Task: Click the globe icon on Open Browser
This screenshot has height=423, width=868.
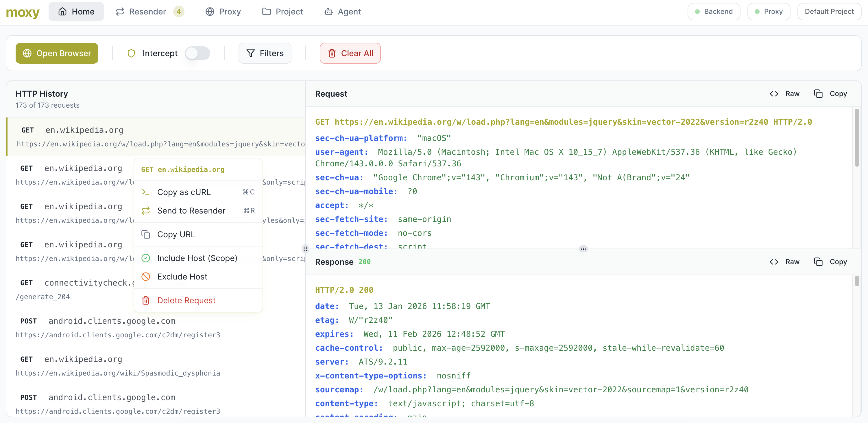Action: [x=27, y=53]
